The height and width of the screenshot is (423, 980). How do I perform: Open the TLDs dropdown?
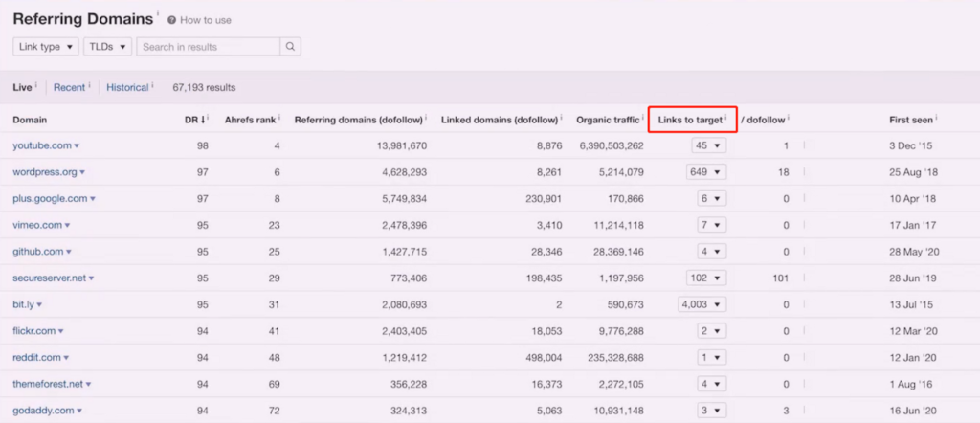click(x=107, y=47)
